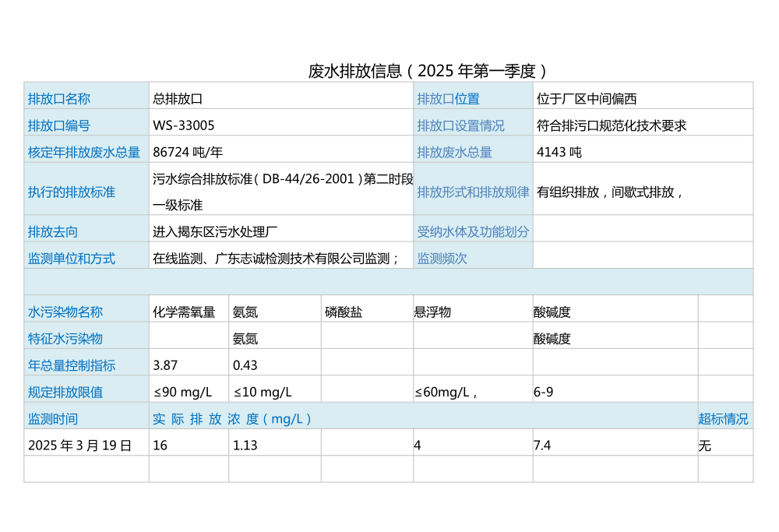The image size is (779, 532).
Task: Select the 执行的排放标准 label
Action: (72, 192)
